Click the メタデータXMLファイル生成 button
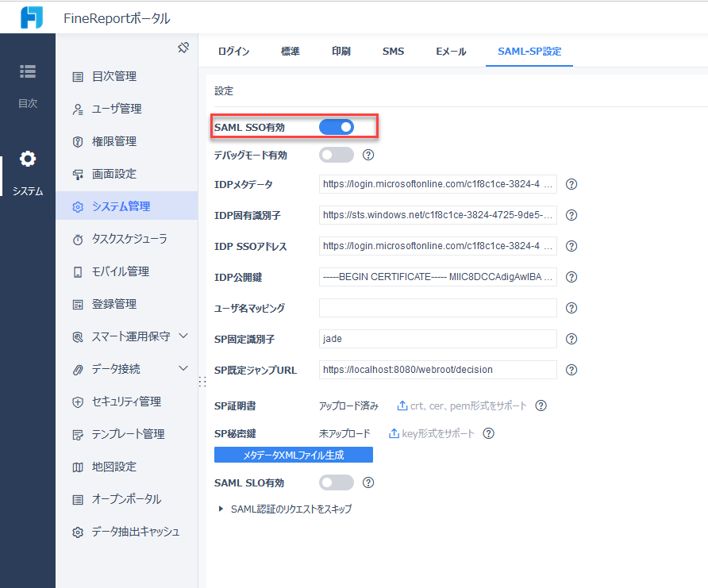This screenshot has width=708, height=588. pyautogui.click(x=293, y=455)
